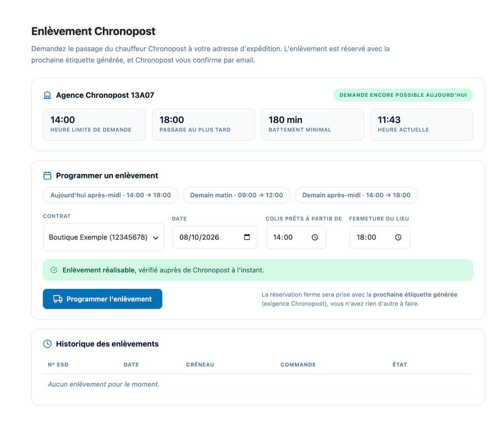The width and height of the screenshot is (504, 432).
Task: Click the ÉTAT column header
Action: click(400, 364)
